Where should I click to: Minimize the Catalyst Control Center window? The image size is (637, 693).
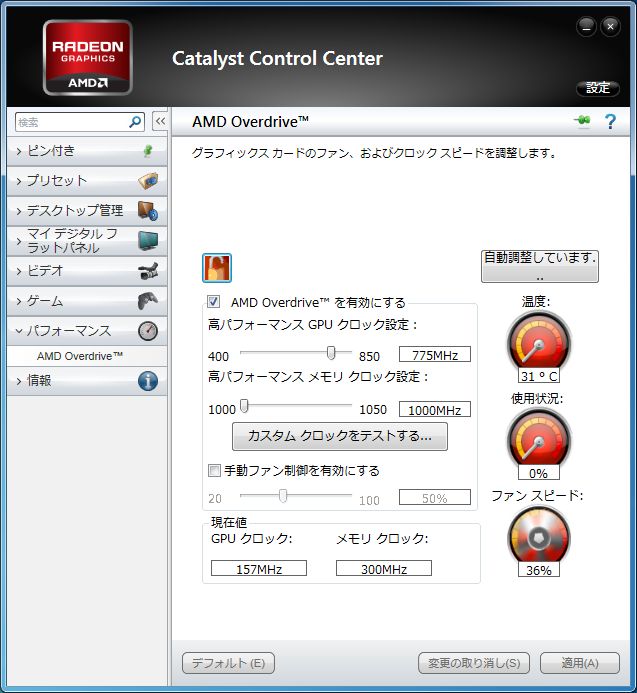click(587, 27)
